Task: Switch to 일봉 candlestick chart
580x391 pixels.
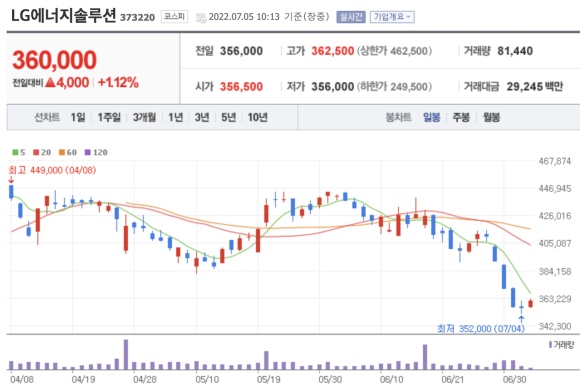Action: coord(432,118)
